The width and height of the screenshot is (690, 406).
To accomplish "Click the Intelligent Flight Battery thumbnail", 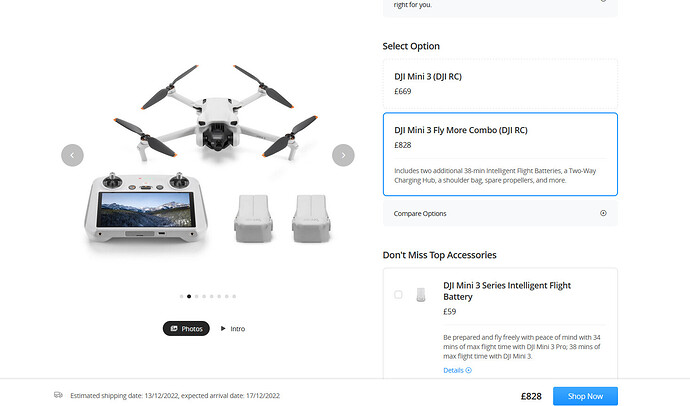I will (421, 295).
